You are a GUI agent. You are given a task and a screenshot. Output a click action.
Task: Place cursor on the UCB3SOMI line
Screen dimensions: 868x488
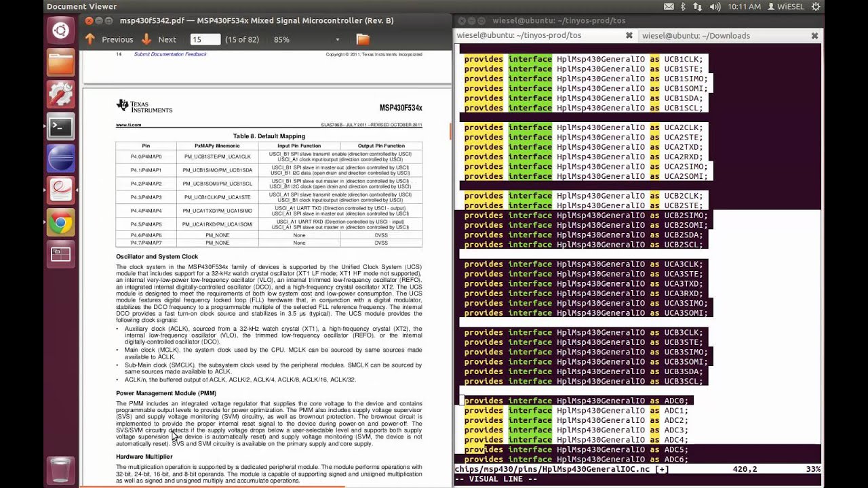pos(586,362)
